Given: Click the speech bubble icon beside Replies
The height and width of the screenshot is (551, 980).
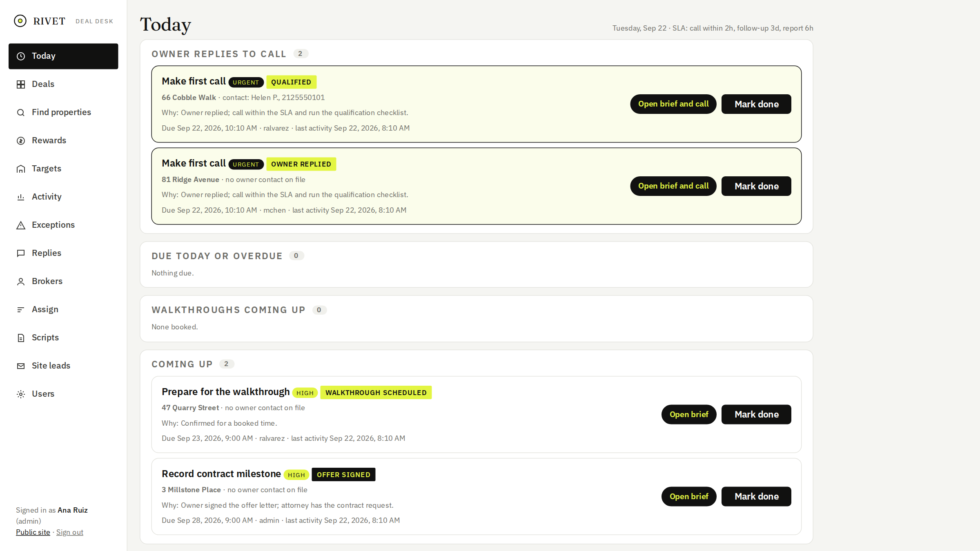Looking at the screenshot, I should pos(21,253).
